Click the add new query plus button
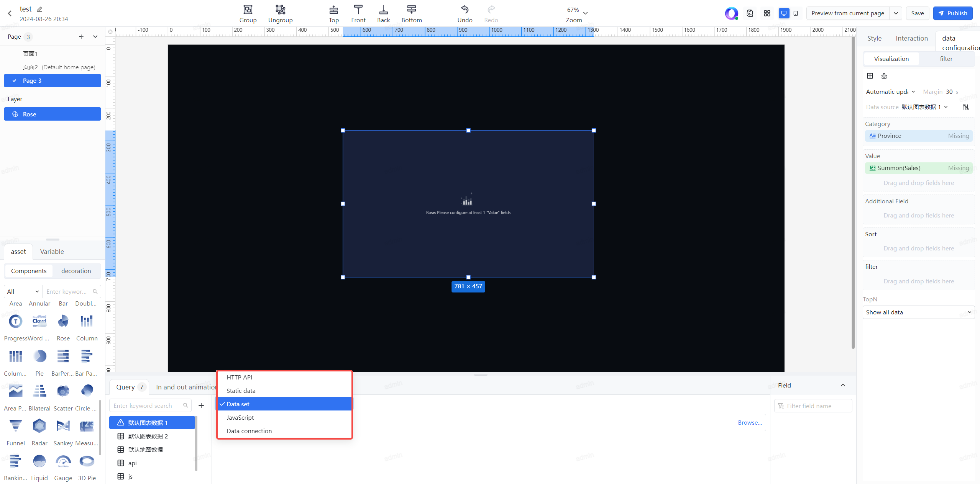Viewport: 980px width, 484px height. pyautogui.click(x=201, y=405)
